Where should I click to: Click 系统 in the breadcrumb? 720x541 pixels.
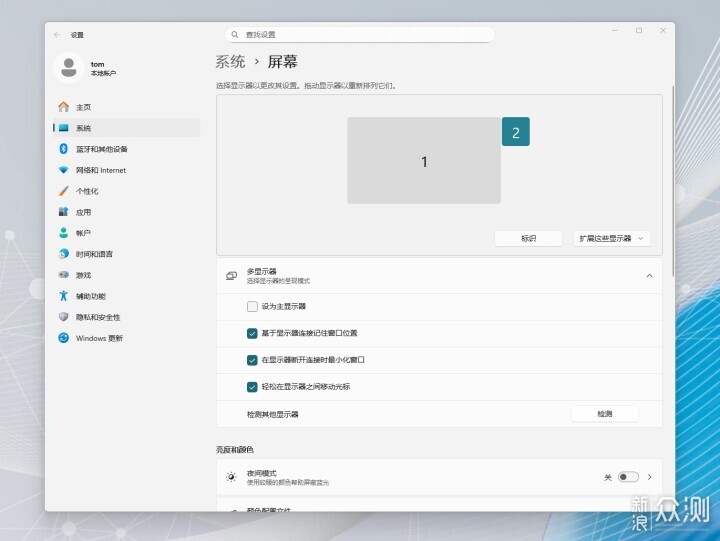point(231,62)
